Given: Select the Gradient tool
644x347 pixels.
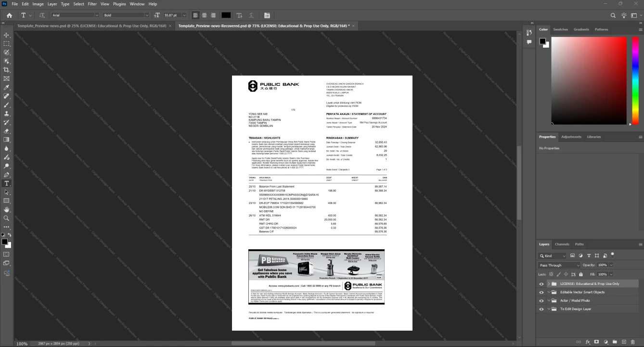Looking at the screenshot, I should [6, 140].
